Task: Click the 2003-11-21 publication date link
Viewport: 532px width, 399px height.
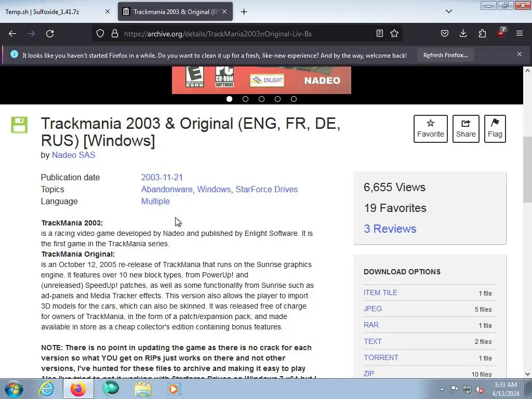Action: tap(162, 178)
